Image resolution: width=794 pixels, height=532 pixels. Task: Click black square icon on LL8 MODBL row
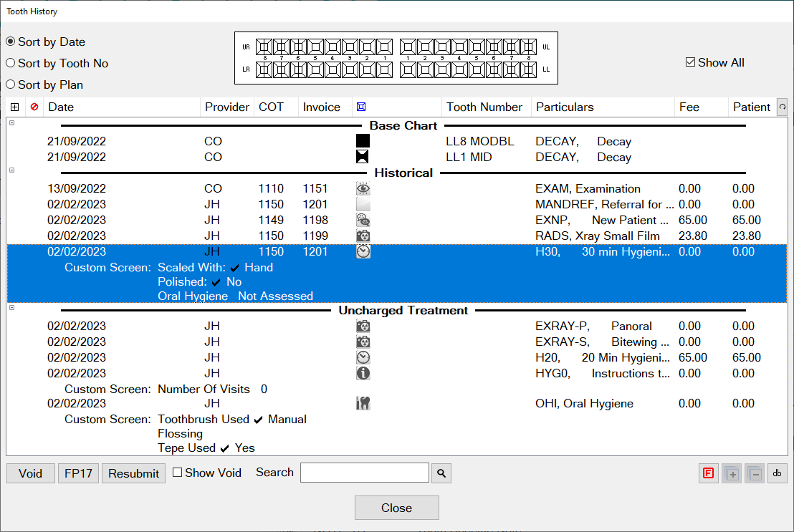(x=363, y=141)
